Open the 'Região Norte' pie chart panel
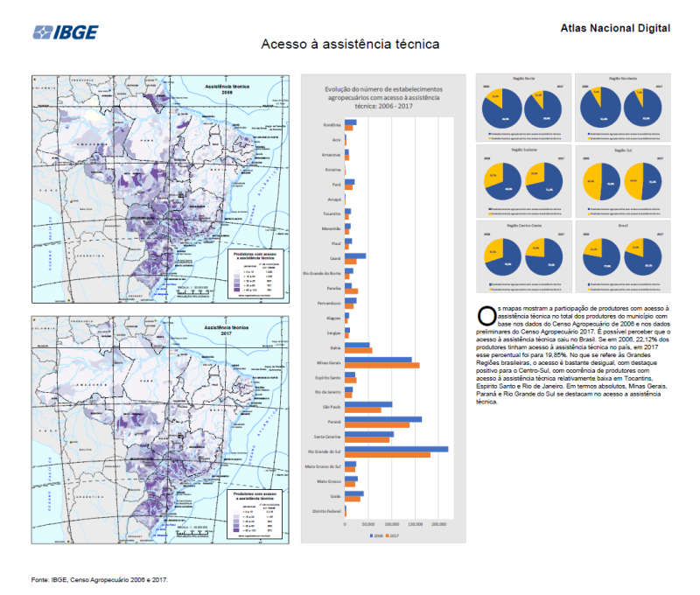 click(x=523, y=108)
